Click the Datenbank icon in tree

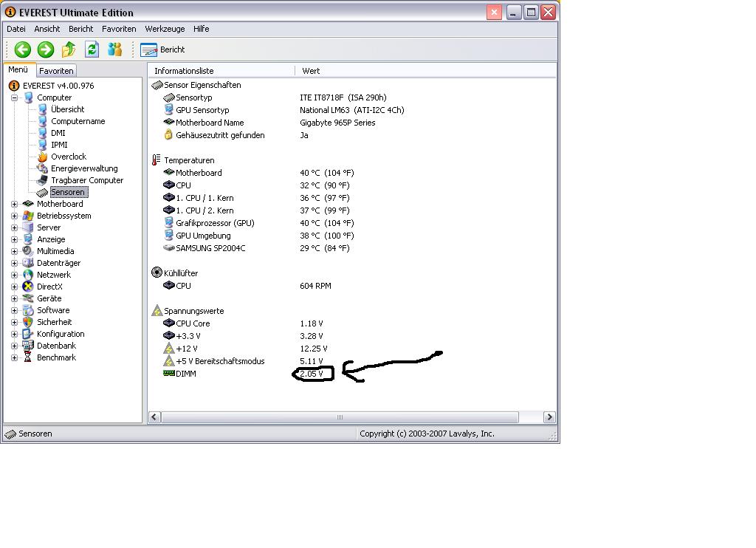click(x=28, y=346)
